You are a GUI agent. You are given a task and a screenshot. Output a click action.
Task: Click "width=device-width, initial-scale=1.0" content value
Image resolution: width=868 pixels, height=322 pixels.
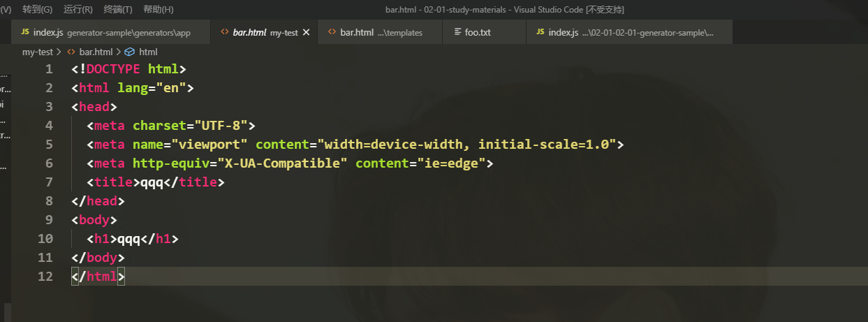click(466, 145)
